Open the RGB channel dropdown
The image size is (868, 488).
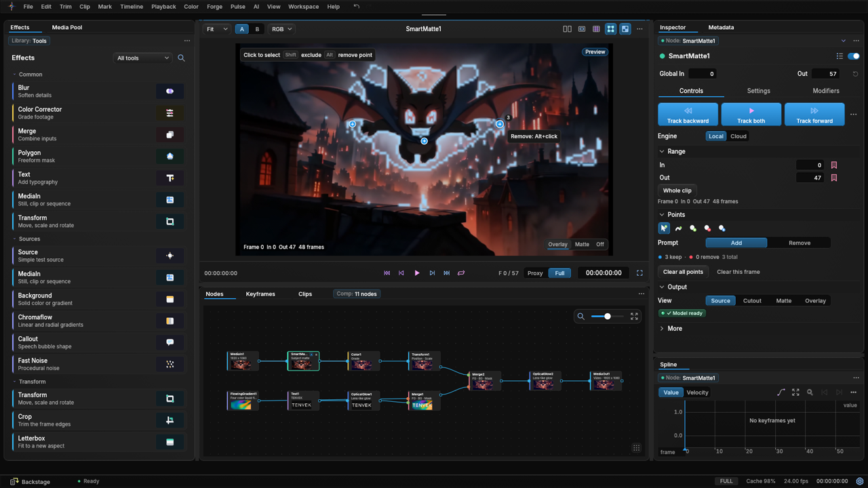point(281,29)
